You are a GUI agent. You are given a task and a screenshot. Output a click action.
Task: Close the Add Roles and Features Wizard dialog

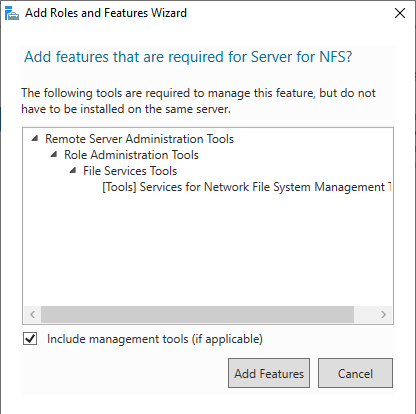[400, 13]
